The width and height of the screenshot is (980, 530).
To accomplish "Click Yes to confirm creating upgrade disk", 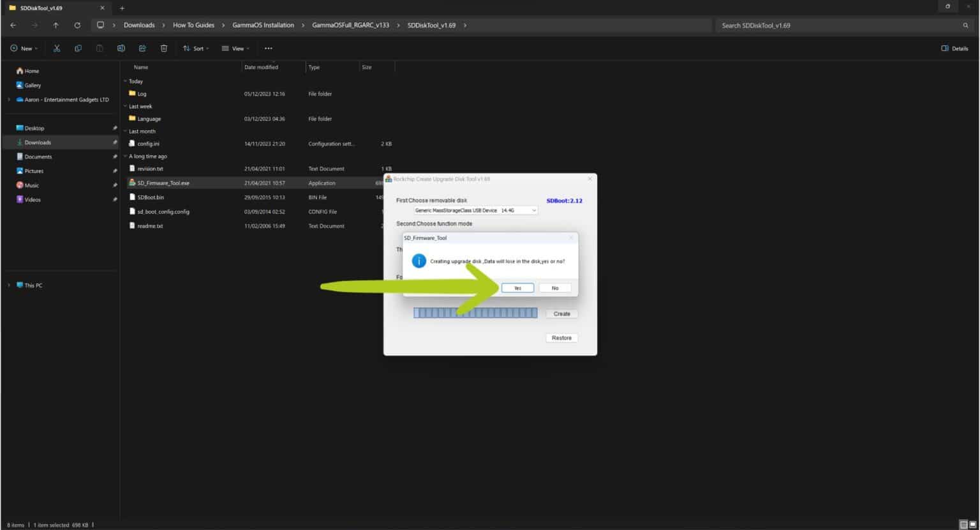I will point(517,287).
